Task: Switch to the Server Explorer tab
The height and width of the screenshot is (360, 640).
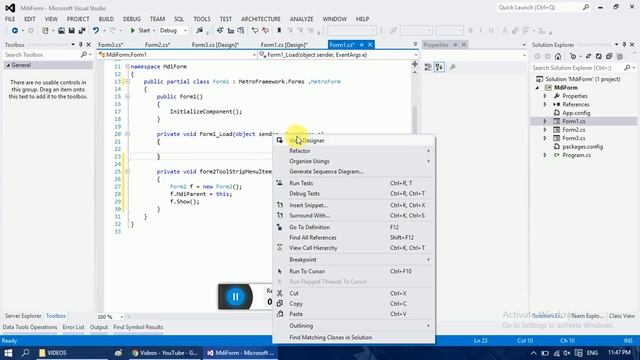Action: 23,316
